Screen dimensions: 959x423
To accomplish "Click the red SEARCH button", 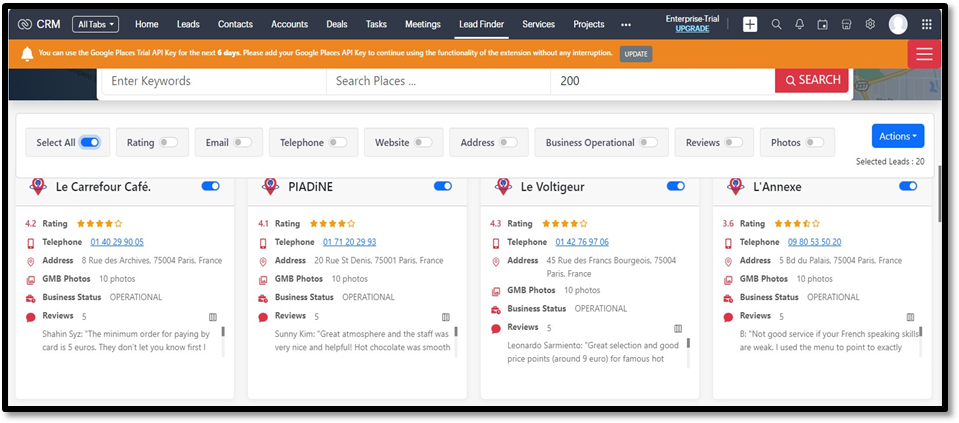I will tap(812, 80).
